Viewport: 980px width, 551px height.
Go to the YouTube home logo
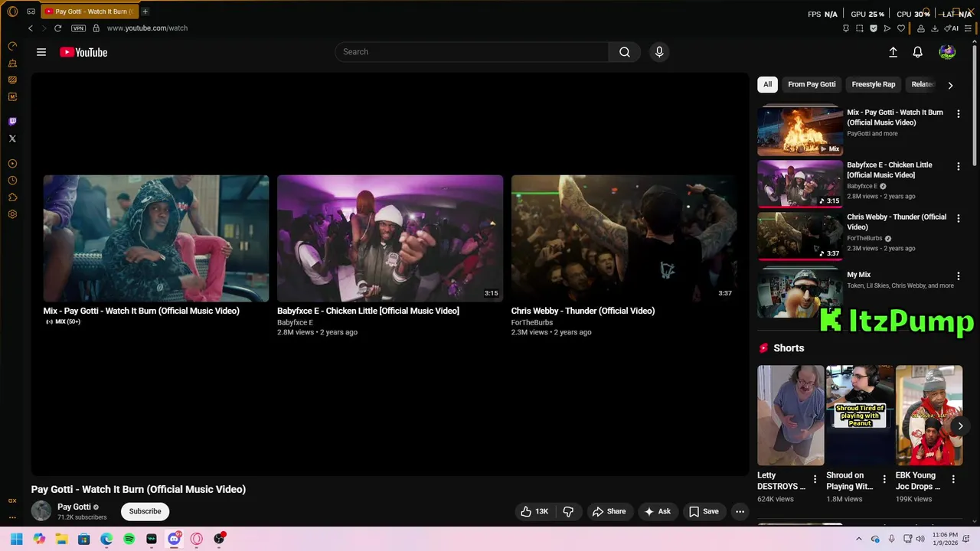pyautogui.click(x=83, y=52)
